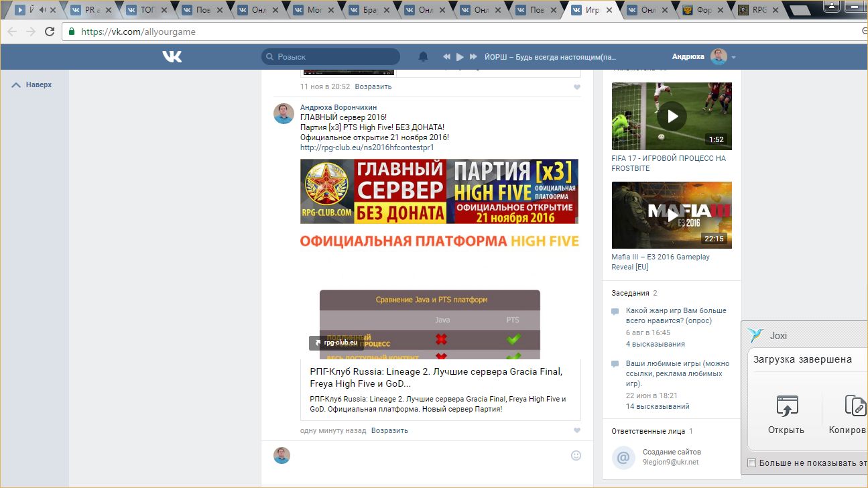The height and width of the screenshot is (488, 868).
Task: Open FIFA 17 - ИГРОВОЙ ПРОЦЕСС video title
Action: coord(668,163)
